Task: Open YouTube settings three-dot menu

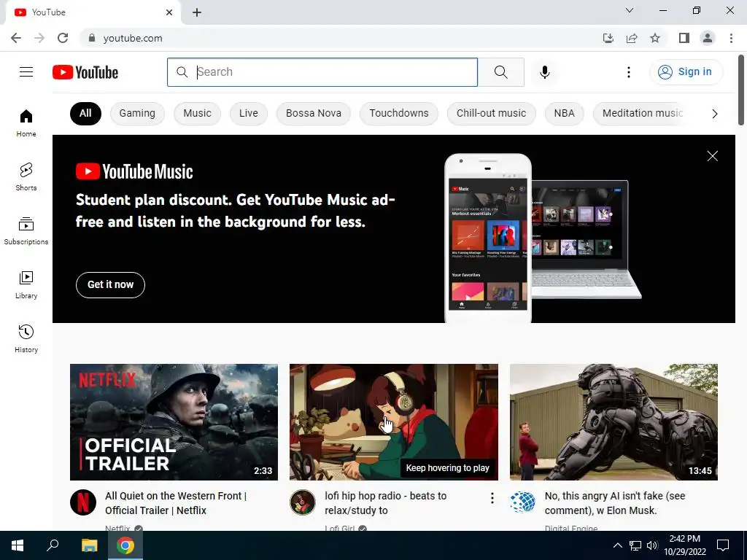Action: point(628,72)
